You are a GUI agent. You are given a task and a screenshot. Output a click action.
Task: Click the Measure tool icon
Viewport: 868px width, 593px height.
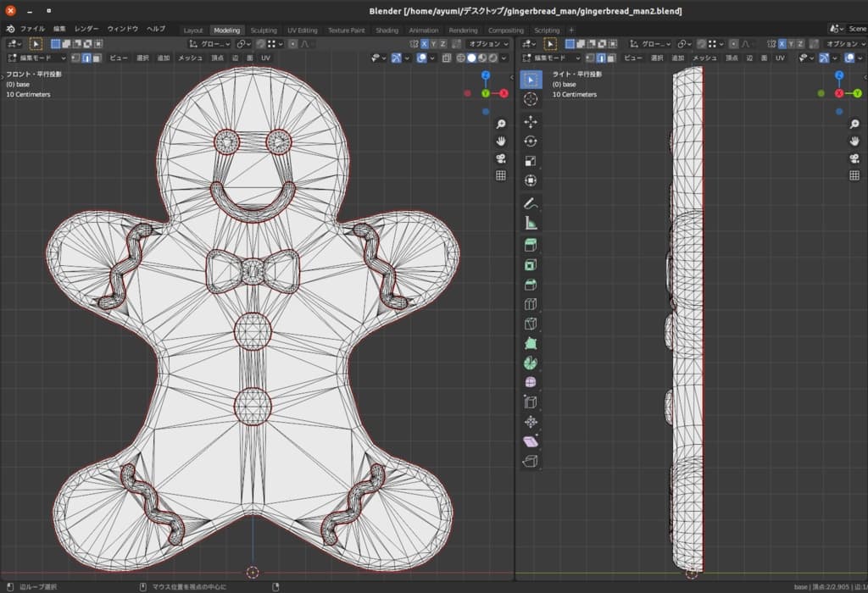(x=531, y=224)
